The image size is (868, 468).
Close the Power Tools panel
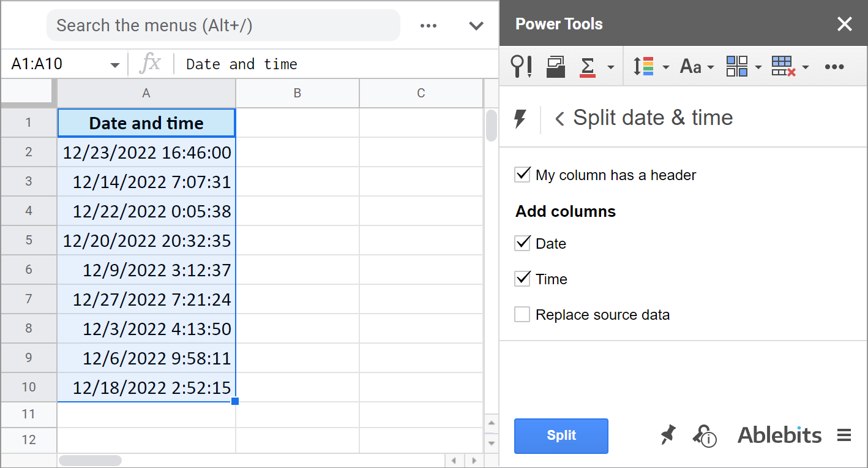845,24
